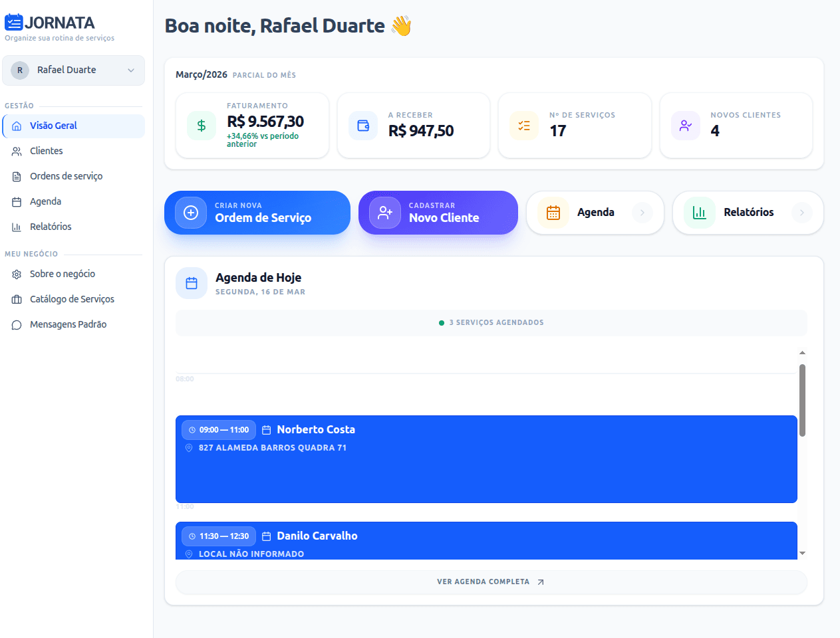The image size is (840, 638).
Task: Open Mensagens Padrão via chat bubble icon
Action: (x=16, y=324)
